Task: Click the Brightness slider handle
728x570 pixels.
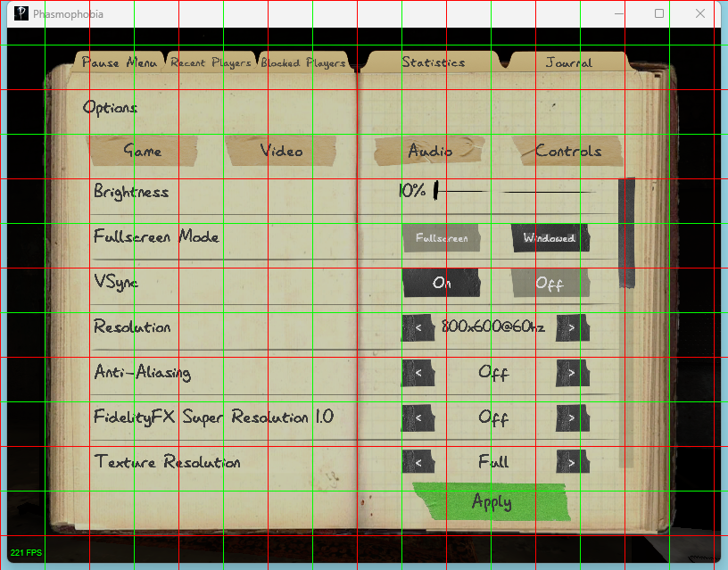Action: tap(435, 191)
